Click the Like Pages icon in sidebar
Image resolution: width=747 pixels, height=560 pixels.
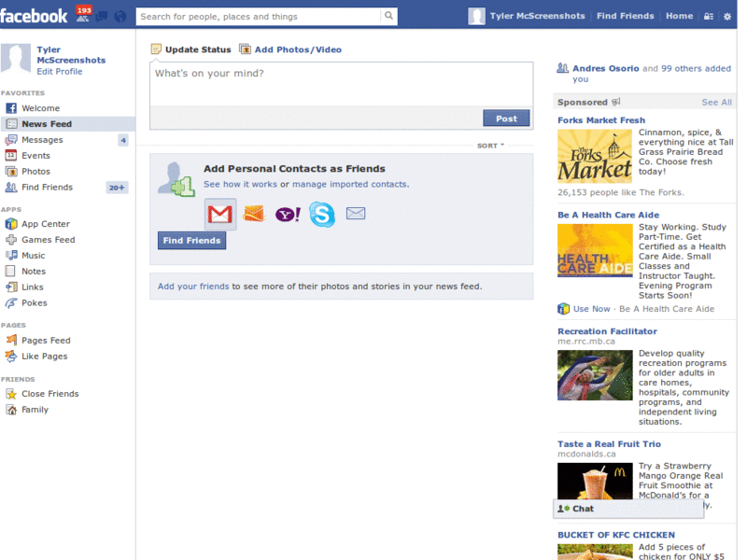coord(11,356)
